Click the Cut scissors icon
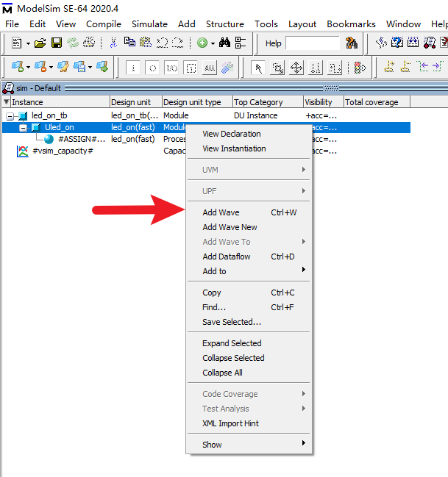This screenshot has width=448, height=477. [x=113, y=43]
